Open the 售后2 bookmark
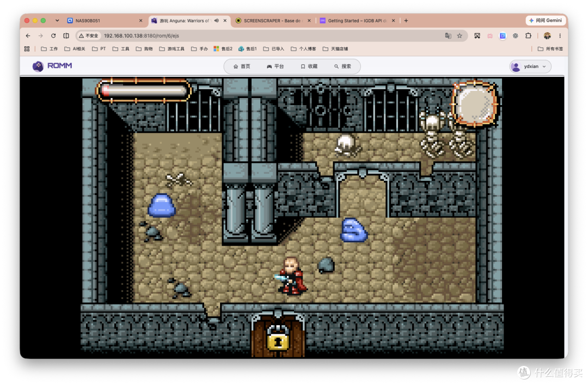588x385 pixels. point(223,49)
